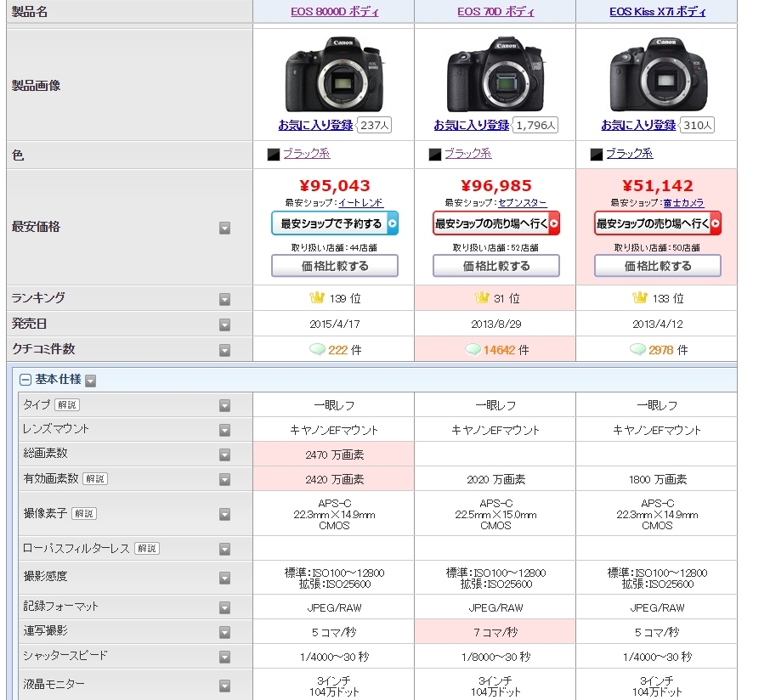Collapse the 基本仕様 section with minus icon
Viewport: 770px width, 700px height.
coord(25,380)
